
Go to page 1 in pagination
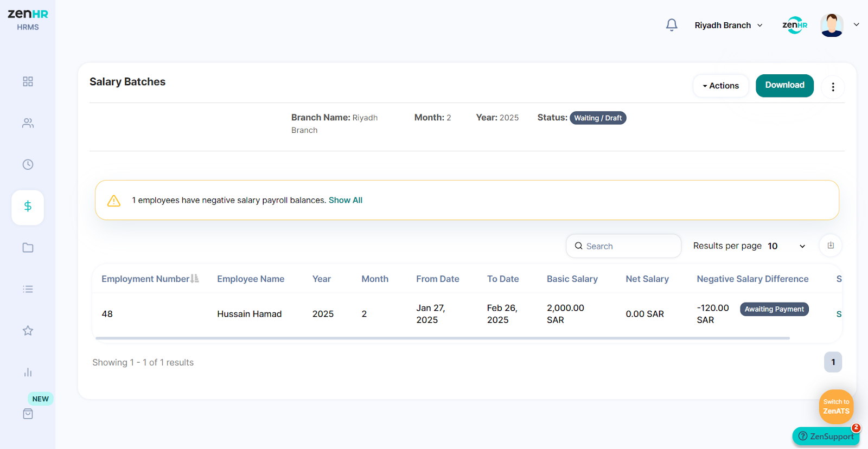[x=833, y=362]
